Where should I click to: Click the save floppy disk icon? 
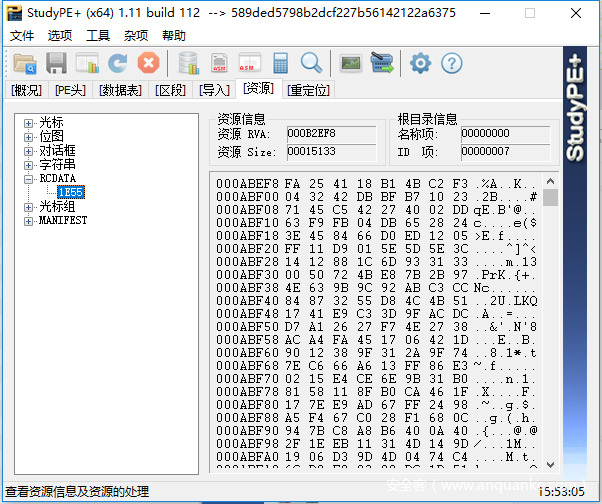pos(56,64)
